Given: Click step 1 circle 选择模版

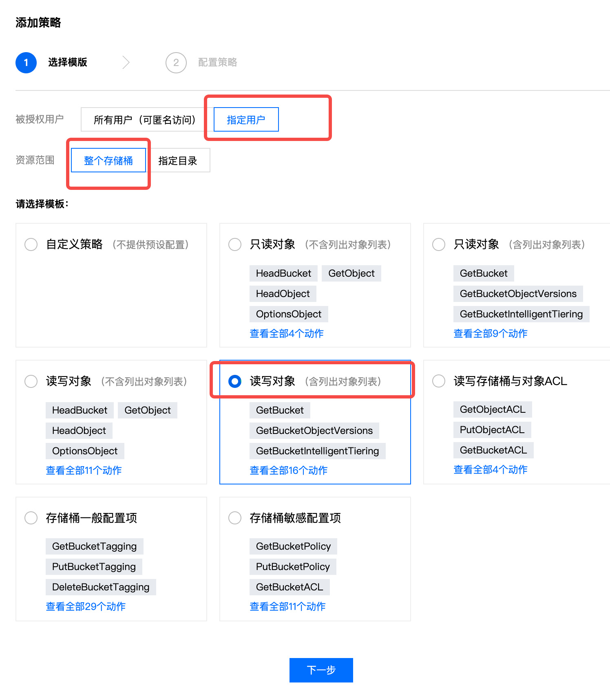Looking at the screenshot, I should pyautogui.click(x=26, y=63).
